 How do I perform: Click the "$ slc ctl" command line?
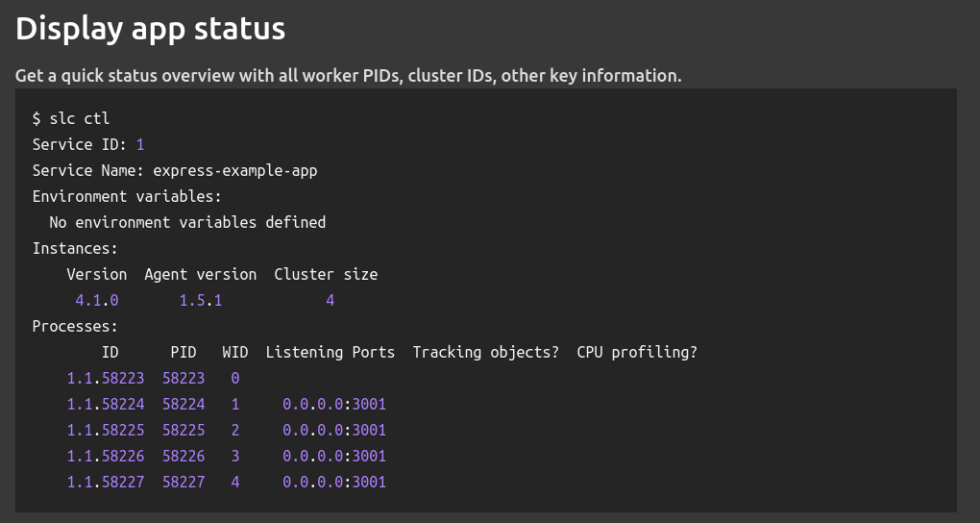coord(71,118)
